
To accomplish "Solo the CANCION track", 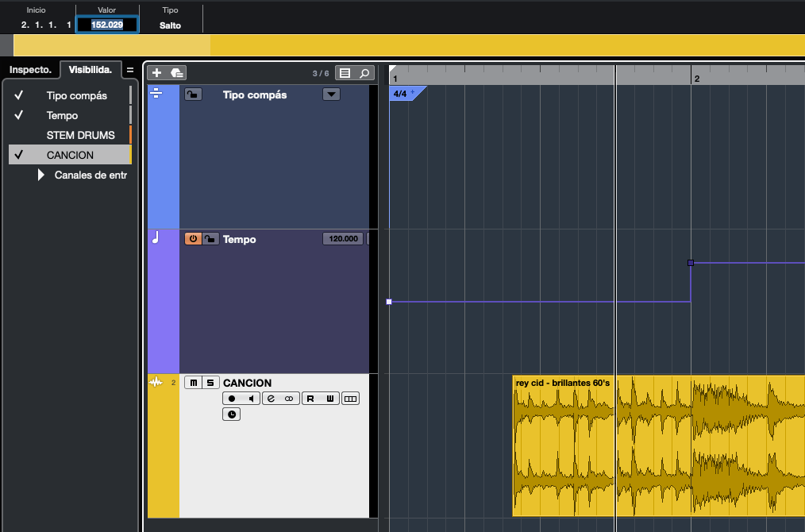I will 210,383.
